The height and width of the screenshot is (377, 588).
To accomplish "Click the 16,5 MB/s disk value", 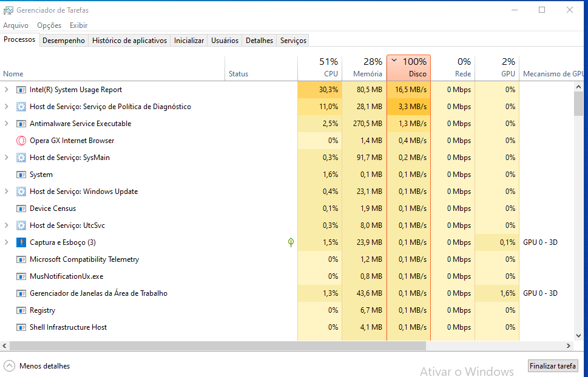I will coord(411,90).
